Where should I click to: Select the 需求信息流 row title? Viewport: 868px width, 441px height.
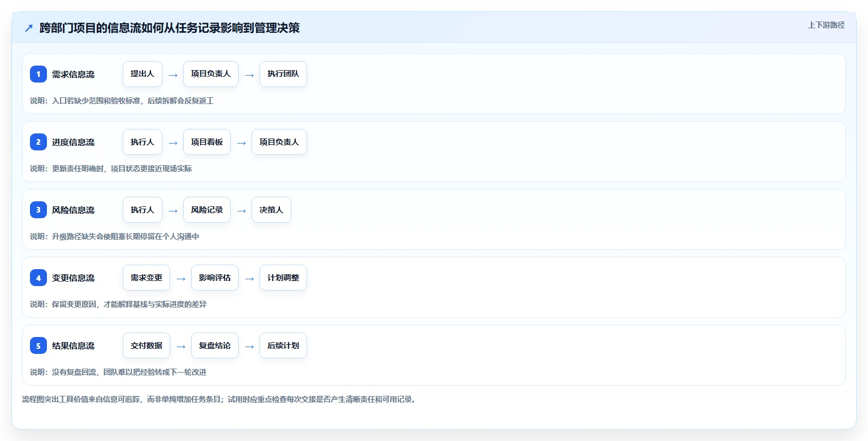(x=73, y=74)
